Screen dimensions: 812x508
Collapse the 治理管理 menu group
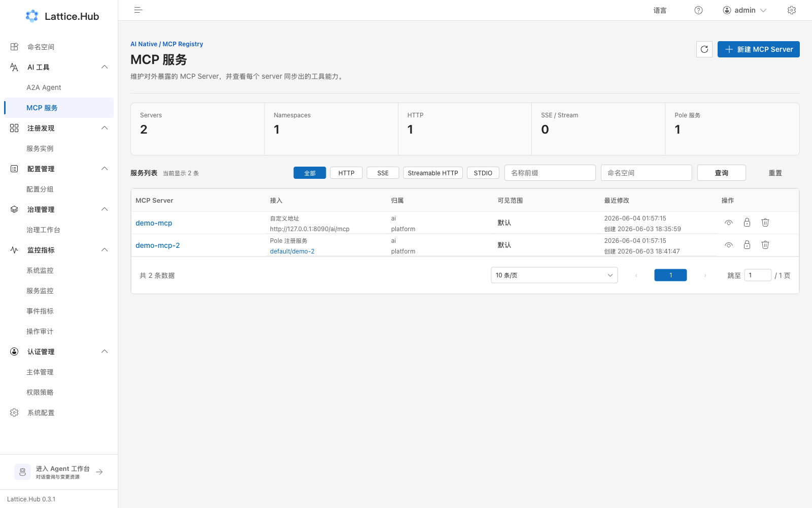(x=105, y=209)
